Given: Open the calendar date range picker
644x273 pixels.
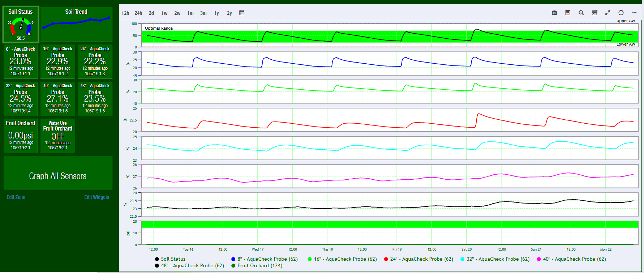Looking at the screenshot, I should point(242,13).
